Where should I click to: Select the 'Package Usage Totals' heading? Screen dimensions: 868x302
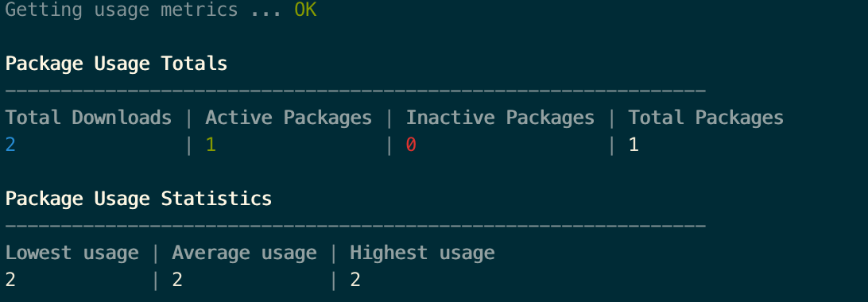pos(116,64)
